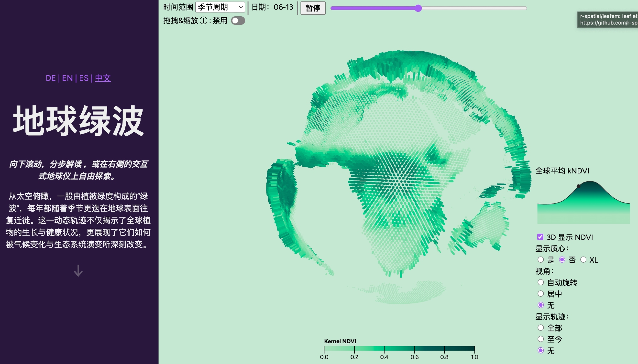Uncheck the 3D 显示 NDVI checkbox
Viewport: 638px width, 364px height.
(540, 237)
